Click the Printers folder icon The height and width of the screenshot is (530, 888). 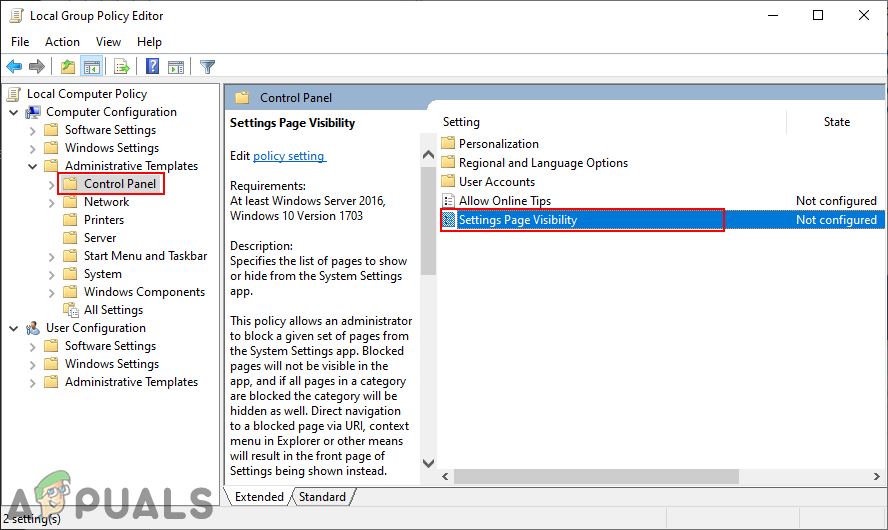(x=70, y=220)
